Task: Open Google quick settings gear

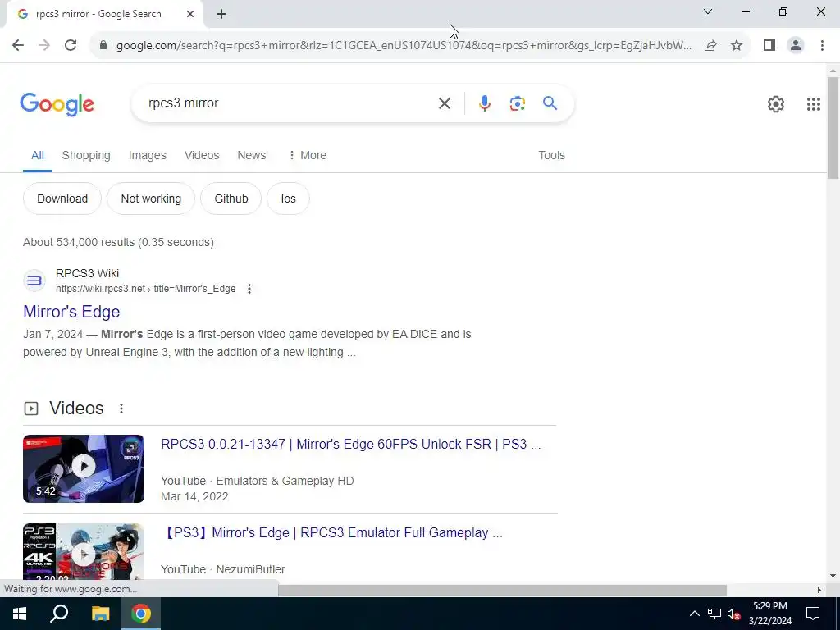Action: tap(776, 104)
